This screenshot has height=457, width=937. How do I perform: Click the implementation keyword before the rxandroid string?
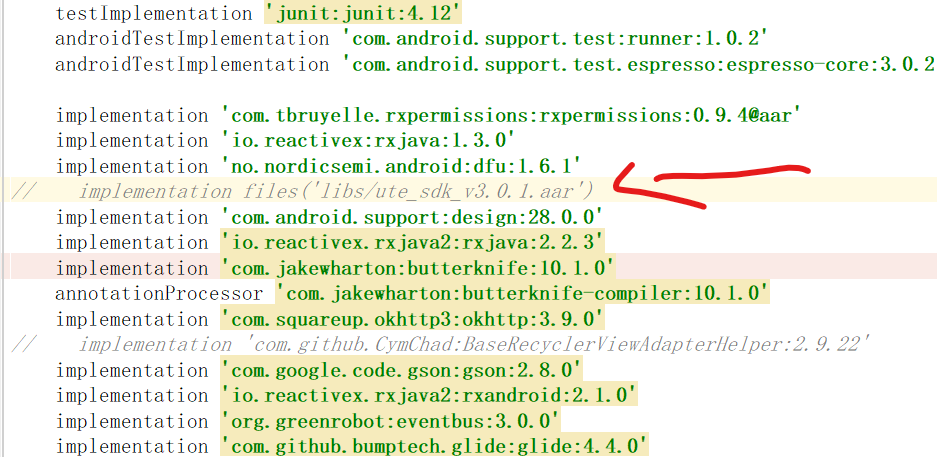(132, 396)
